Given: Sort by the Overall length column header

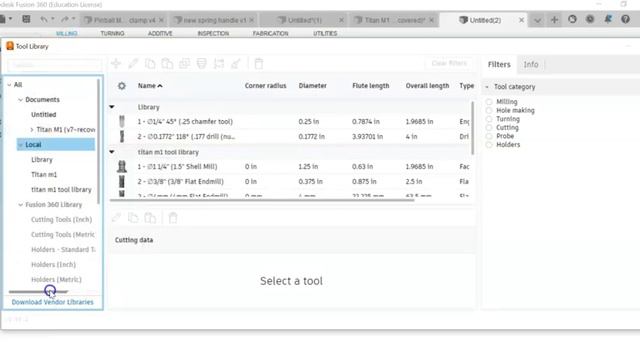Looking at the screenshot, I should [427, 86].
